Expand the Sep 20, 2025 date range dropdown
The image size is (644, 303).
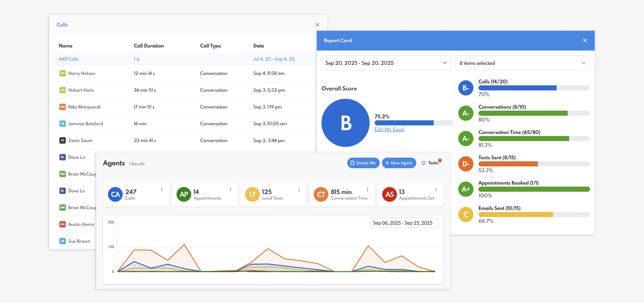click(386, 63)
